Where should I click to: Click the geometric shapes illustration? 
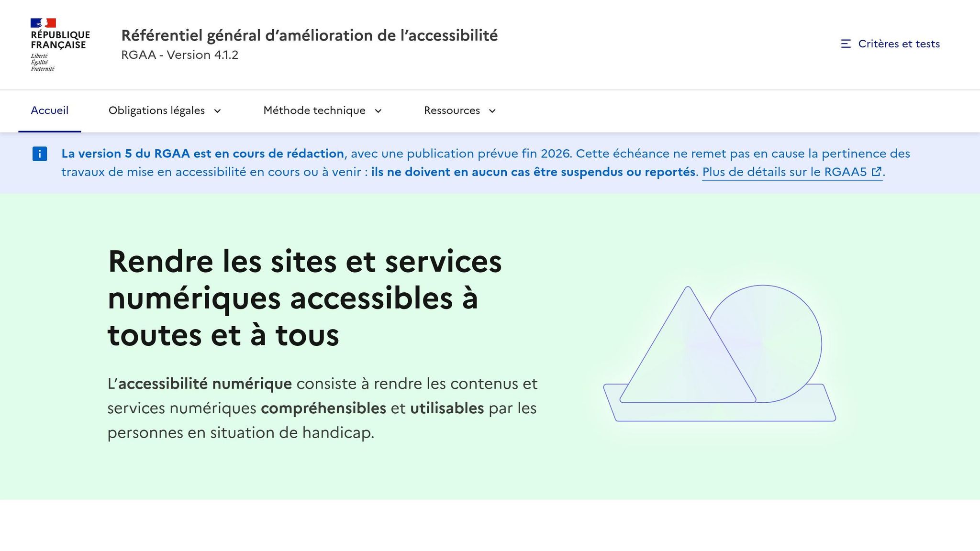pyautogui.click(x=719, y=353)
